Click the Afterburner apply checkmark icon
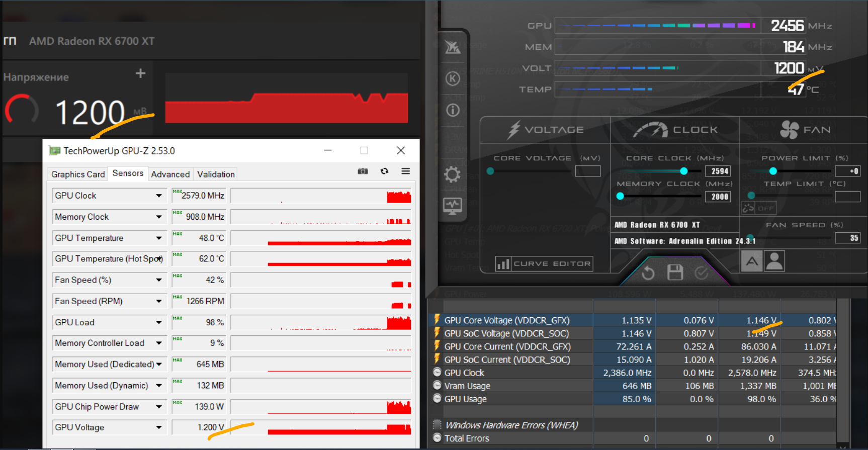 click(701, 273)
